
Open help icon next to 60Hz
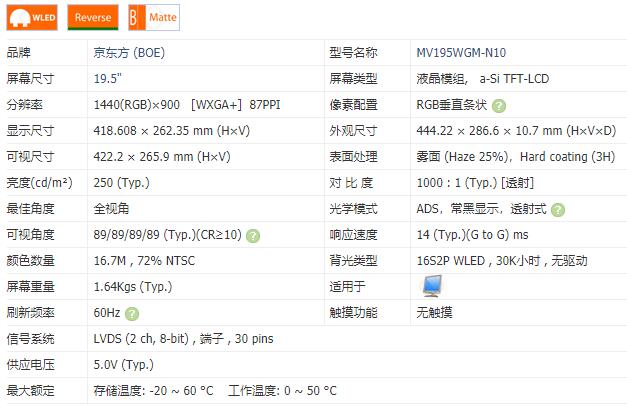coord(132,314)
